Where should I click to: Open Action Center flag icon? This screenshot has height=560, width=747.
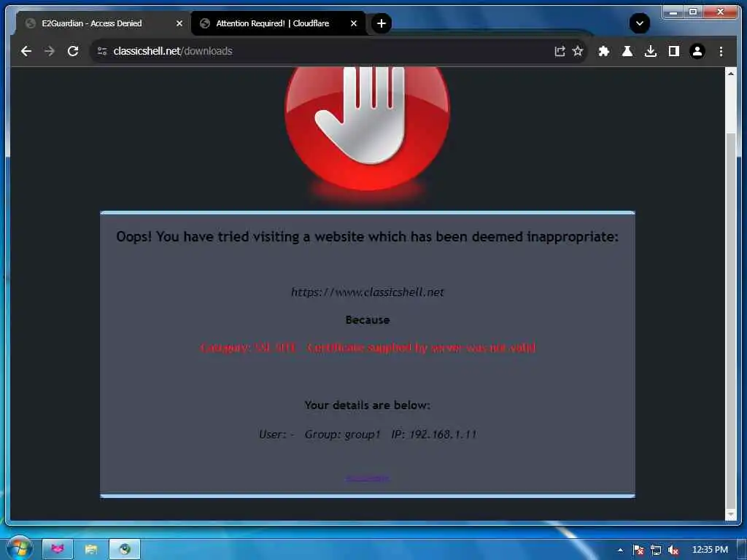(x=638, y=550)
